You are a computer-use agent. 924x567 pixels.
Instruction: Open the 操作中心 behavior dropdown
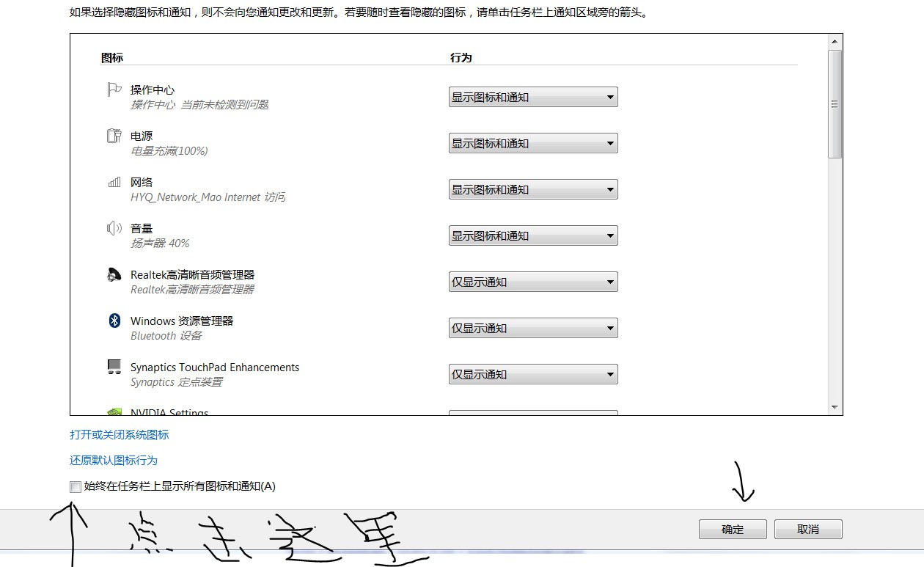(x=533, y=97)
